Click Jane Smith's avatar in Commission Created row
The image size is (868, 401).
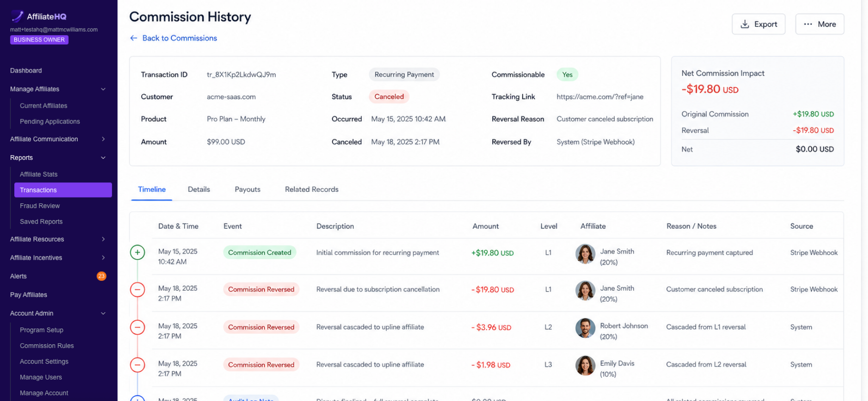coord(585,254)
